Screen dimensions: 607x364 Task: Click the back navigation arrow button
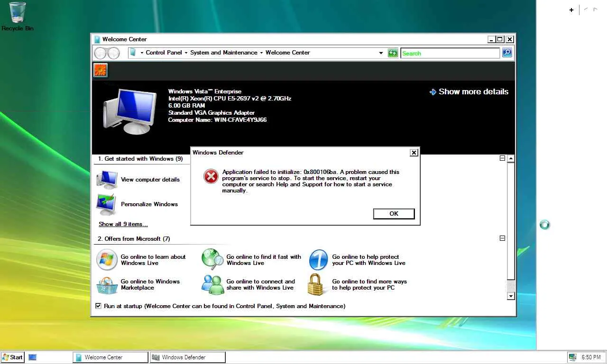point(101,53)
